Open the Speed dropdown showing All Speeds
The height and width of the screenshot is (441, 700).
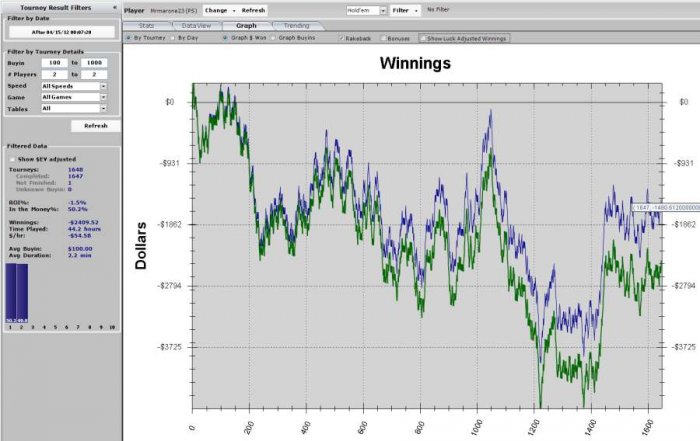click(x=74, y=86)
